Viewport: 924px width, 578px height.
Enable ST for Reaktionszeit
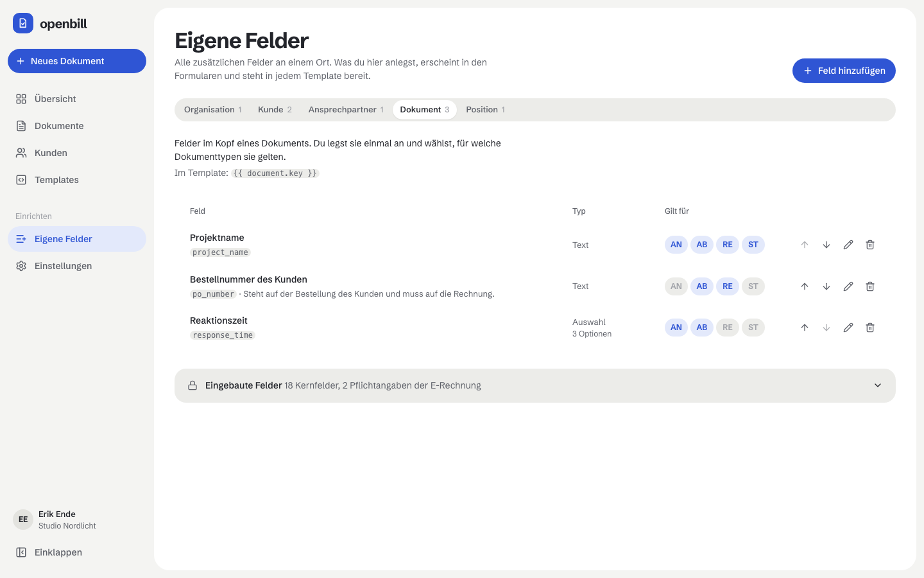tap(753, 328)
